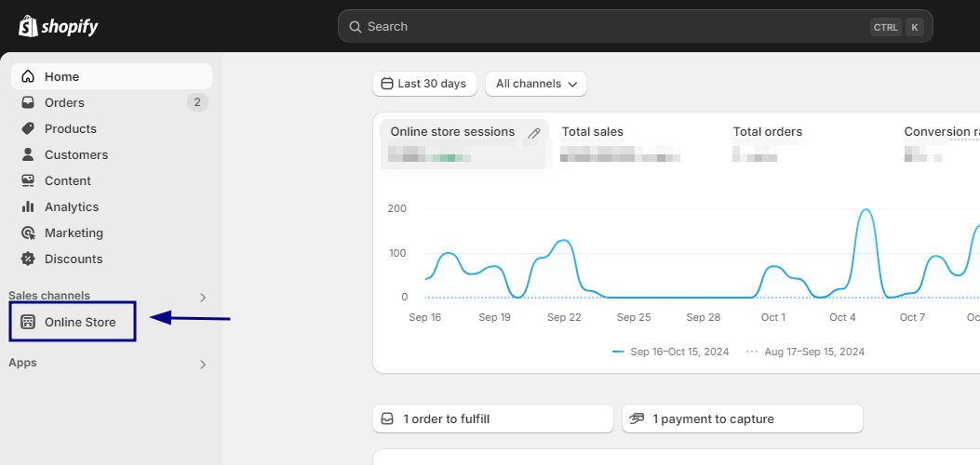The height and width of the screenshot is (465, 980).
Task: Click the Online Store storefront icon
Action: click(x=28, y=322)
